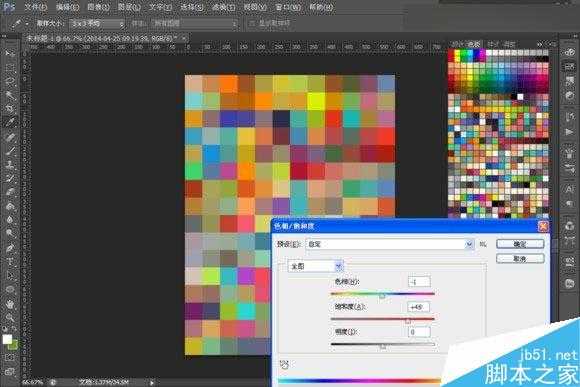Viewport: 580px width, 387px height.
Task: Select the Move tool
Action: point(10,54)
